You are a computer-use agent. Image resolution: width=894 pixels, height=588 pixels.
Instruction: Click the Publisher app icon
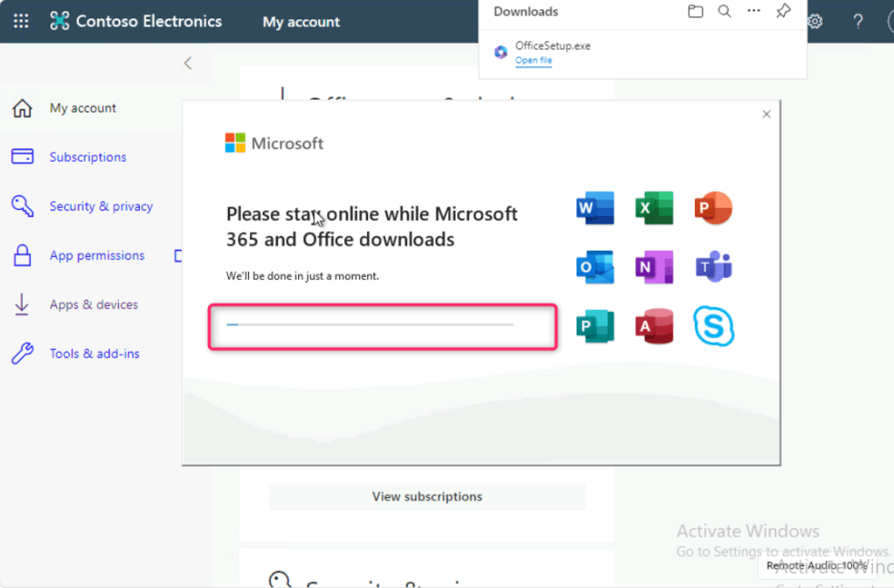pyautogui.click(x=595, y=326)
